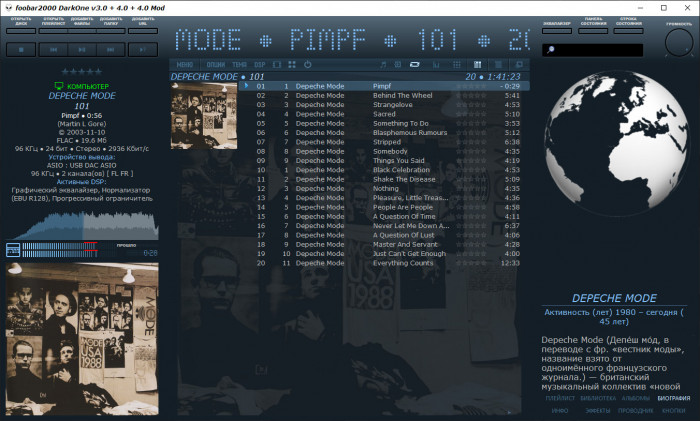Rate the Somebody track with stars
This screenshot has height=421, width=700.
click(x=471, y=151)
